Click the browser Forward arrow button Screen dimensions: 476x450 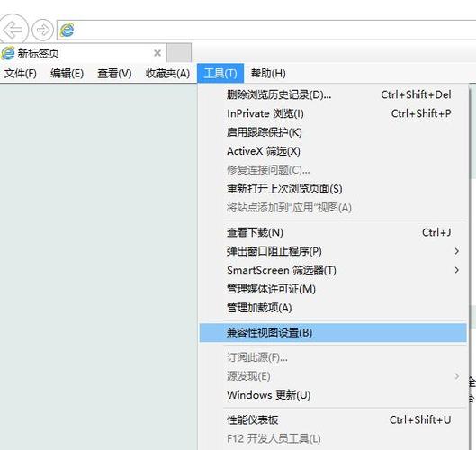tap(42, 30)
